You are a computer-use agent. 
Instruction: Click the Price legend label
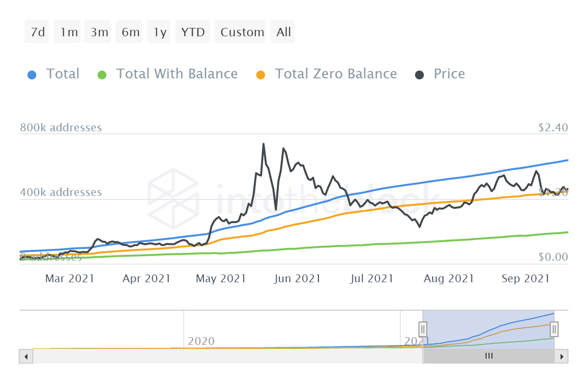pyautogui.click(x=449, y=74)
